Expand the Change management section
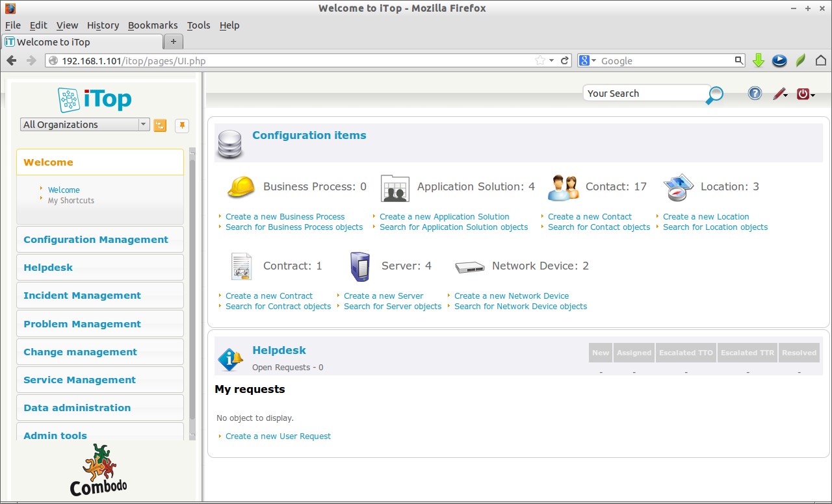 pyautogui.click(x=100, y=352)
